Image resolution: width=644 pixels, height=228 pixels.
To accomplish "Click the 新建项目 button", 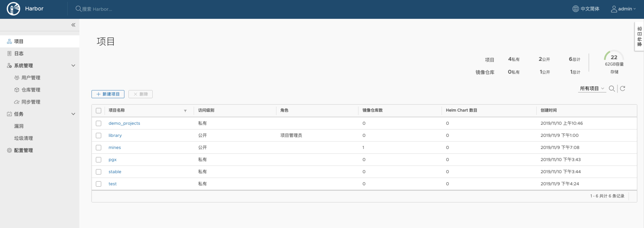I will (108, 94).
